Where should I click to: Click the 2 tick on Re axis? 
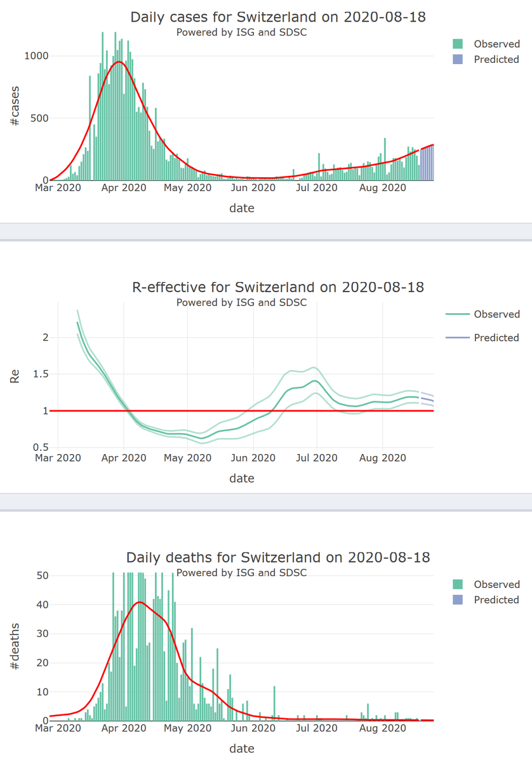point(45,338)
